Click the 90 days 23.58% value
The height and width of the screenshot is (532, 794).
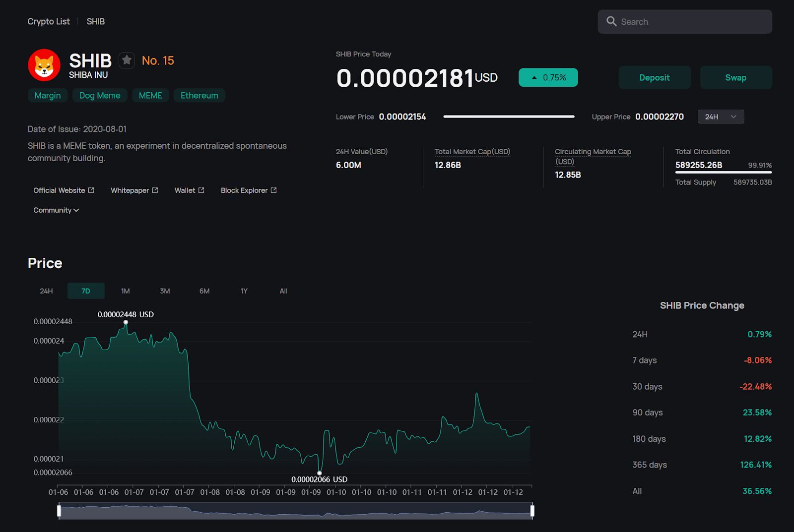point(757,413)
